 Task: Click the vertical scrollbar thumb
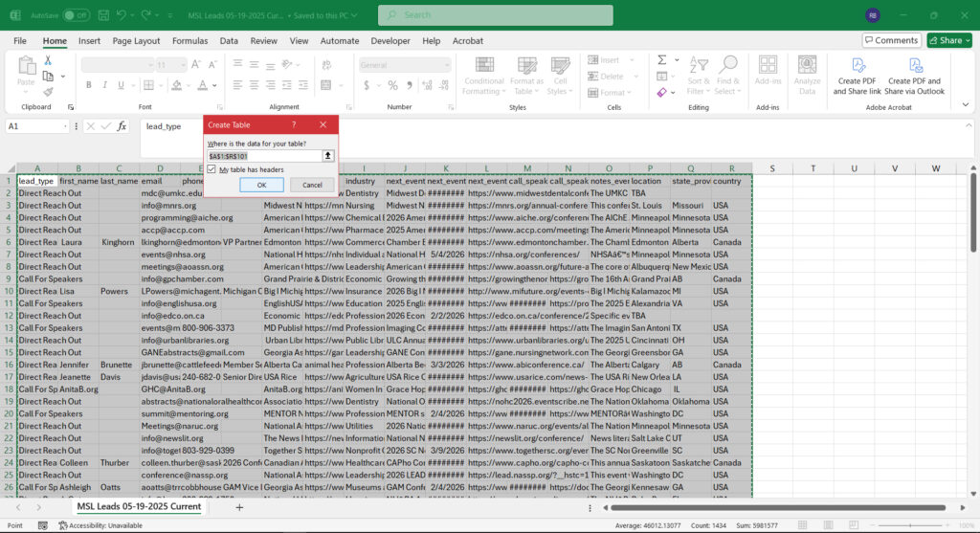[x=972, y=212]
